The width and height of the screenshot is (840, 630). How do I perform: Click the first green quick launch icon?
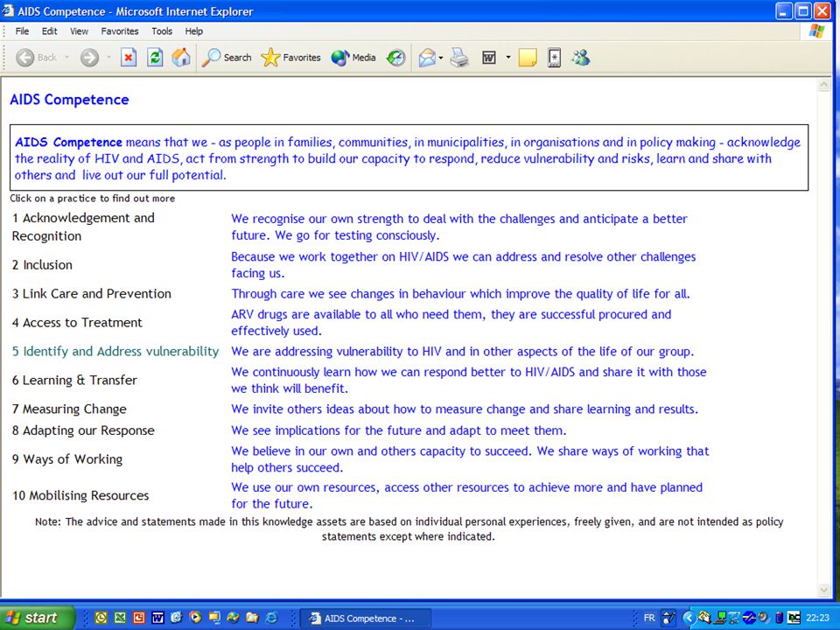101,618
